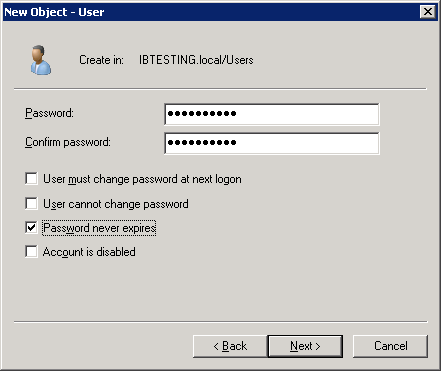Close the New Object - User dialog
Viewport: 441px width, 371px height.
(428, 12)
